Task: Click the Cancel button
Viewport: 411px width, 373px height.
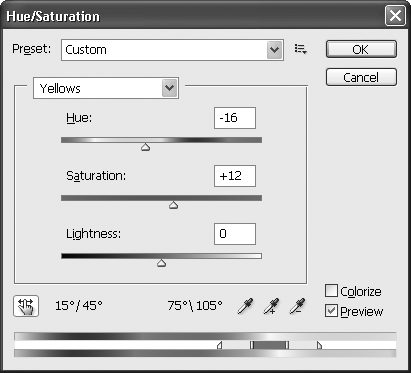Action: [x=361, y=77]
